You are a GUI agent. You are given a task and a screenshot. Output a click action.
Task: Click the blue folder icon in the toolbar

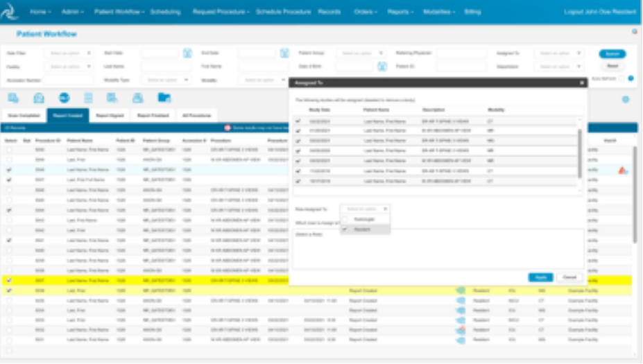pos(164,98)
